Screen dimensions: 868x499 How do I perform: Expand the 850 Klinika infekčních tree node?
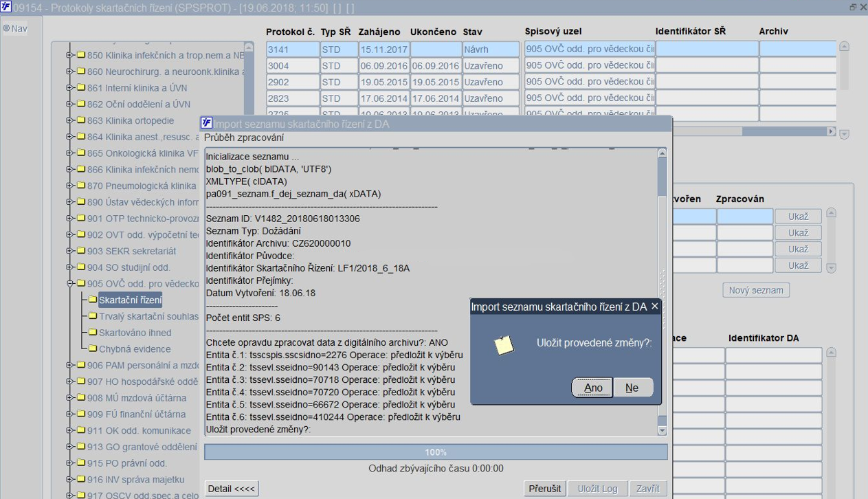coord(69,55)
